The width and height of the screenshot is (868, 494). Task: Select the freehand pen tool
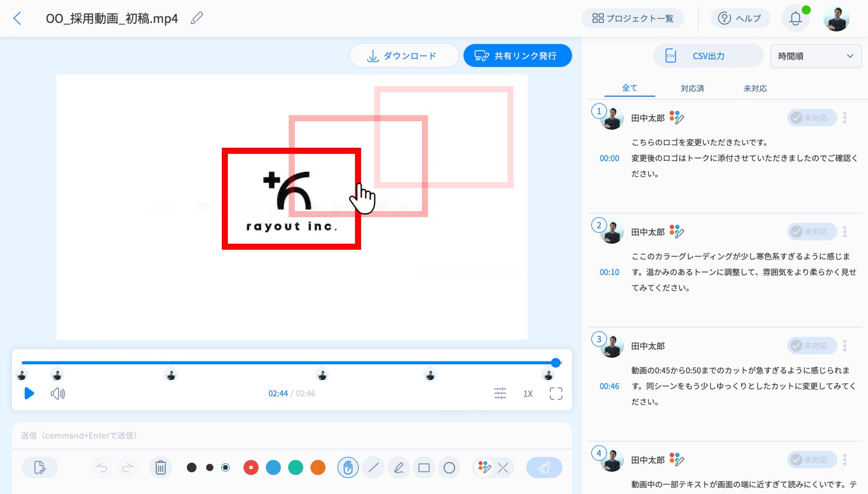398,467
